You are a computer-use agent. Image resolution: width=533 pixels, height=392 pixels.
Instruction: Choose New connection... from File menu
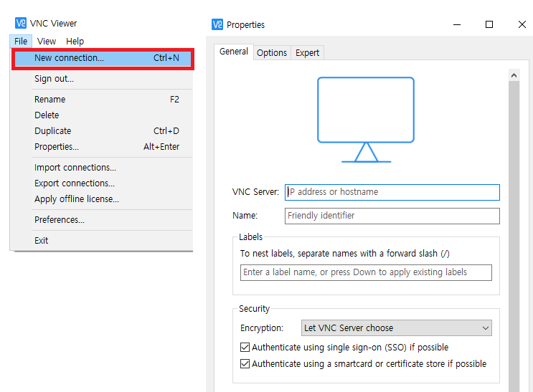(103, 59)
